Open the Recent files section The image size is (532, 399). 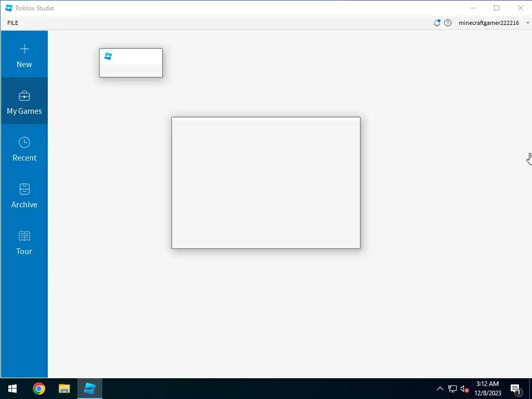(24, 148)
